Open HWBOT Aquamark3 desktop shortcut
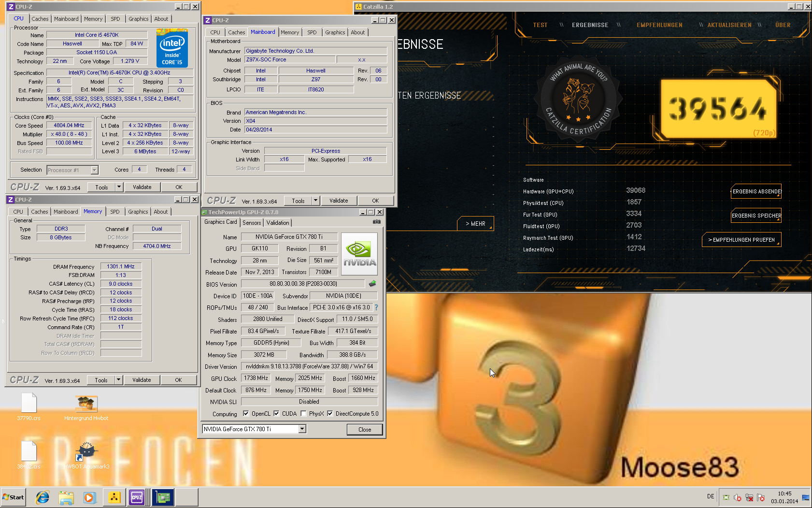The height and width of the screenshot is (508, 812). [x=87, y=455]
